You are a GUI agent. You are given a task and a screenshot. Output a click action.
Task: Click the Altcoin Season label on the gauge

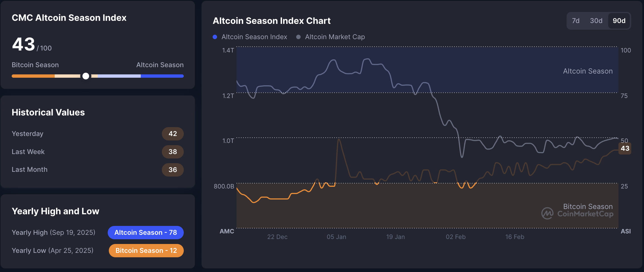(160, 65)
